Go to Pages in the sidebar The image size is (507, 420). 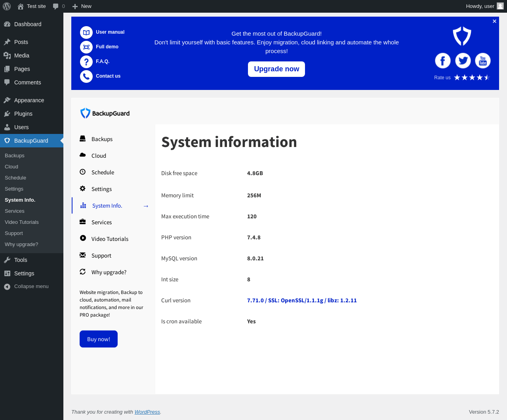(32, 69)
